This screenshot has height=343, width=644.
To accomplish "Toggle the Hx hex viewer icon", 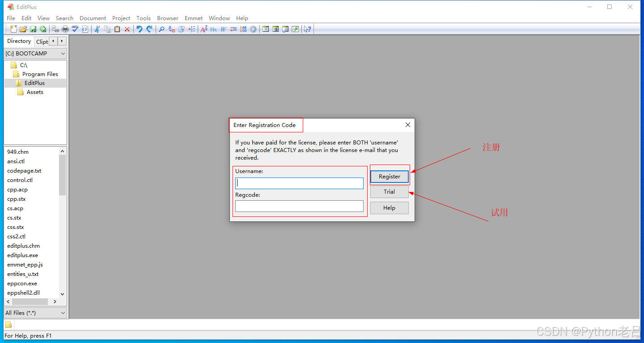I will click(214, 29).
